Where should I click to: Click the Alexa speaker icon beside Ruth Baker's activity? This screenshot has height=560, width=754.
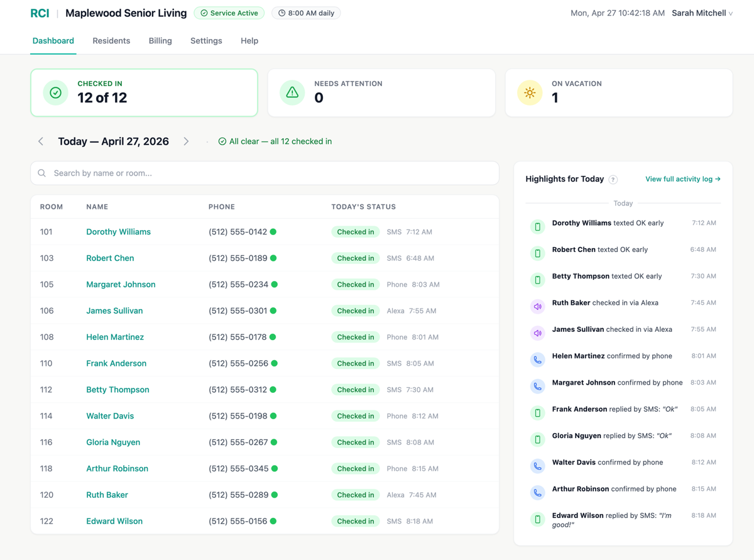point(537,306)
